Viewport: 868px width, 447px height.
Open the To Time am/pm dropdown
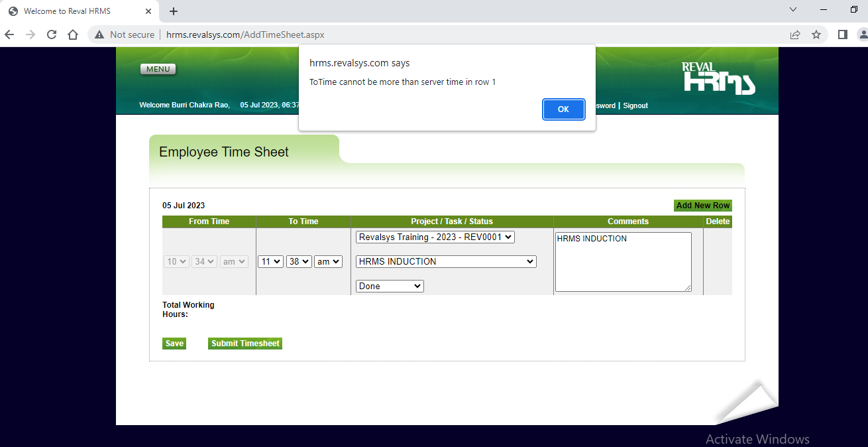[x=328, y=262]
